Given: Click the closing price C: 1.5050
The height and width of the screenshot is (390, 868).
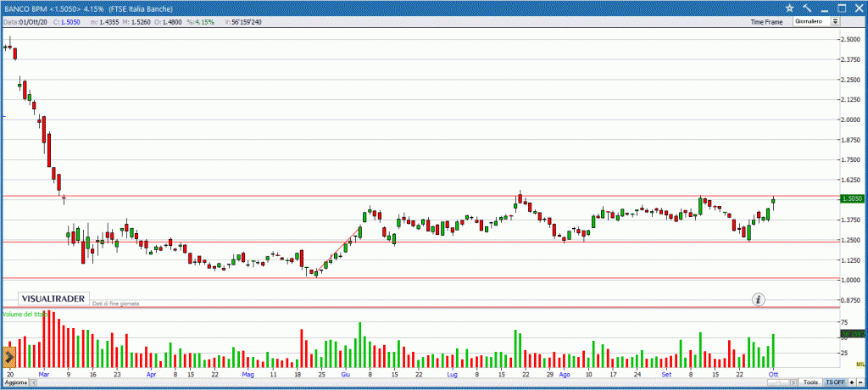Looking at the screenshot, I should click(67, 22).
